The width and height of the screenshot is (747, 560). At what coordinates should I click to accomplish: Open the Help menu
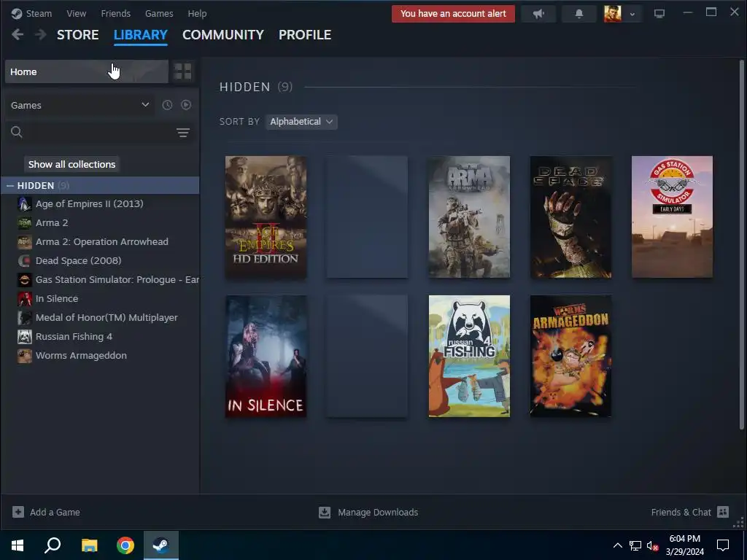pyautogui.click(x=197, y=13)
